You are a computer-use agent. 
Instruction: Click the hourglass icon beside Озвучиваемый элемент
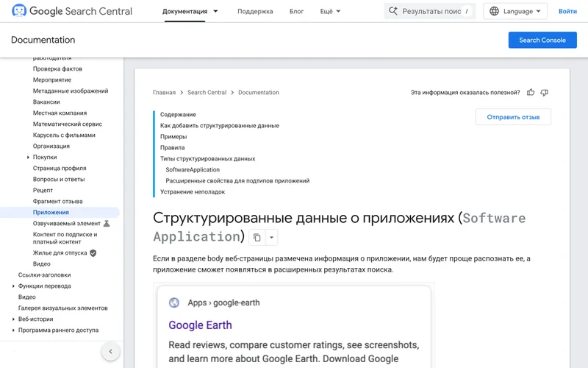(x=107, y=224)
